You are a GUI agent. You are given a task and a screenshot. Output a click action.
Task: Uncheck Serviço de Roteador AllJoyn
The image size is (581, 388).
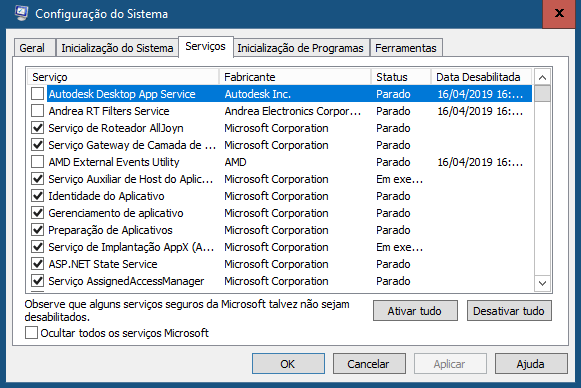pyautogui.click(x=37, y=128)
